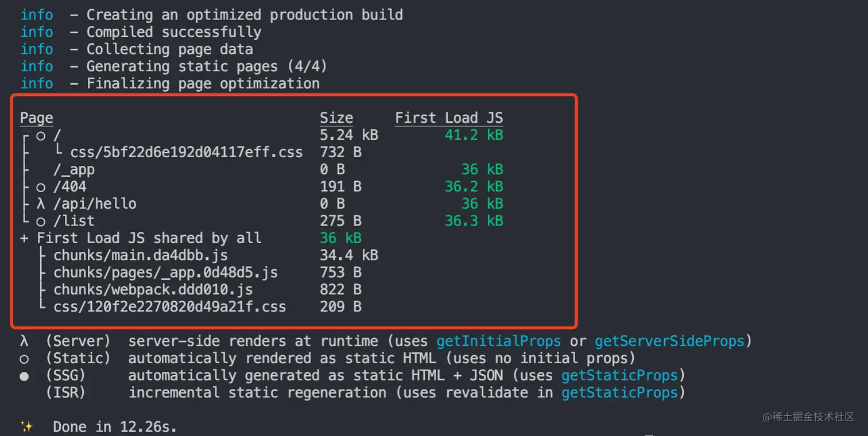Click the filled circle beside (SSG) legend

[24, 376]
